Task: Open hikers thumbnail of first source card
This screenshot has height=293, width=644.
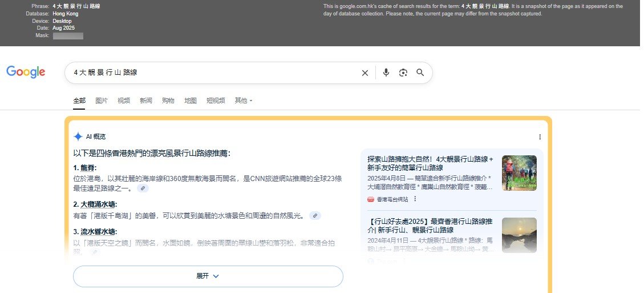Action: 519,173
